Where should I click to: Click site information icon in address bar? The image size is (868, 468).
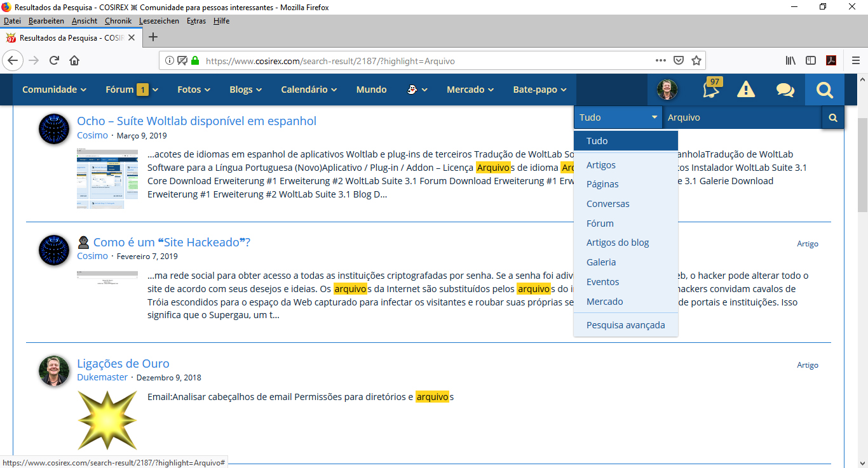[x=169, y=61]
